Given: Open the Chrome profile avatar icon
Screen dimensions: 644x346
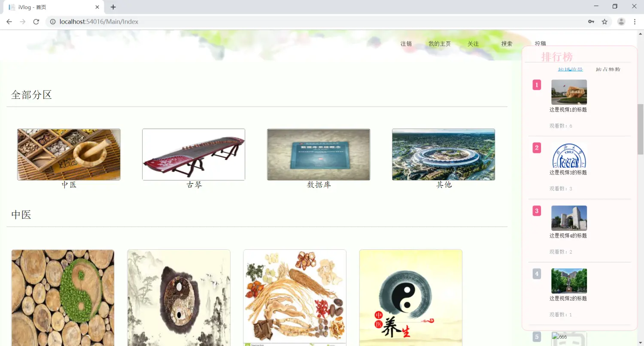Looking at the screenshot, I should click(621, 21).
